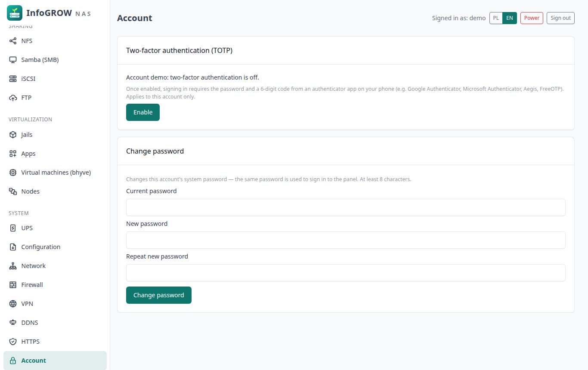Go to Virtual machines (bhyve)
588x370 pixels.
point(55,173)
